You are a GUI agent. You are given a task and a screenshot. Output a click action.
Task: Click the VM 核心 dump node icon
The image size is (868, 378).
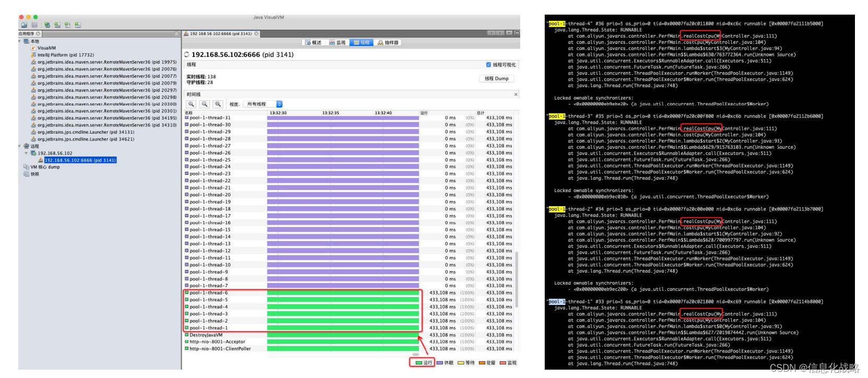(26, 167)
